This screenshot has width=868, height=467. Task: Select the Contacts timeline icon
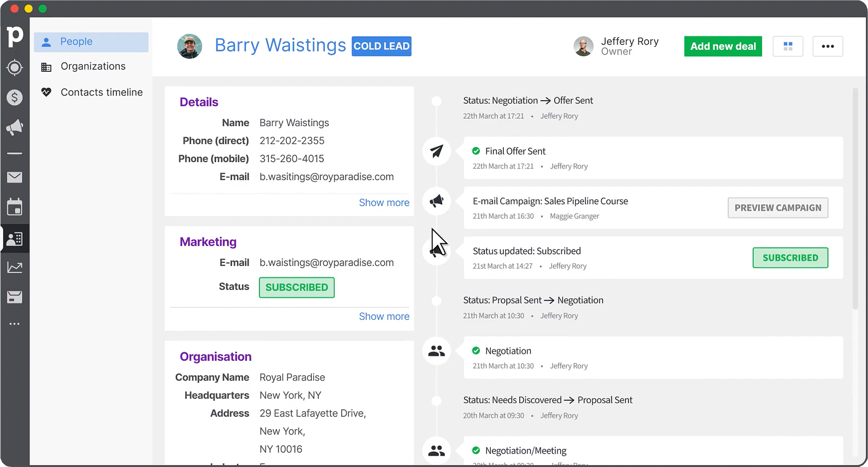pos(46,92)
